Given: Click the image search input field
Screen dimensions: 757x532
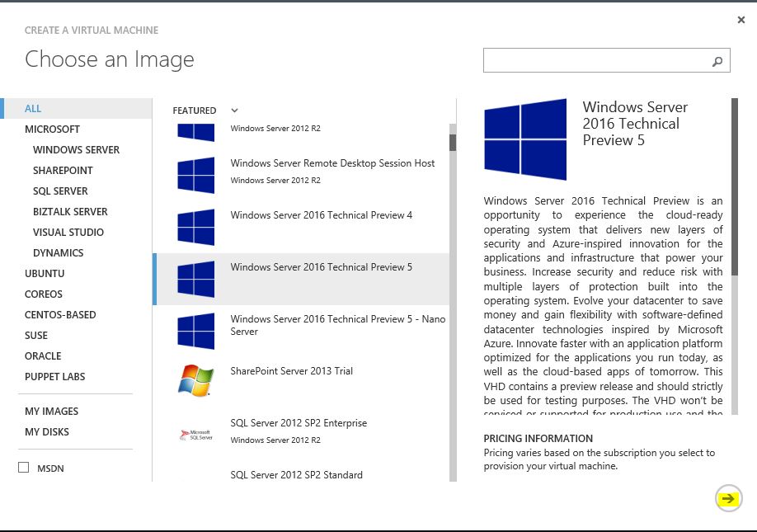Looking at the screenshot, I should click(x=606, y=60).
